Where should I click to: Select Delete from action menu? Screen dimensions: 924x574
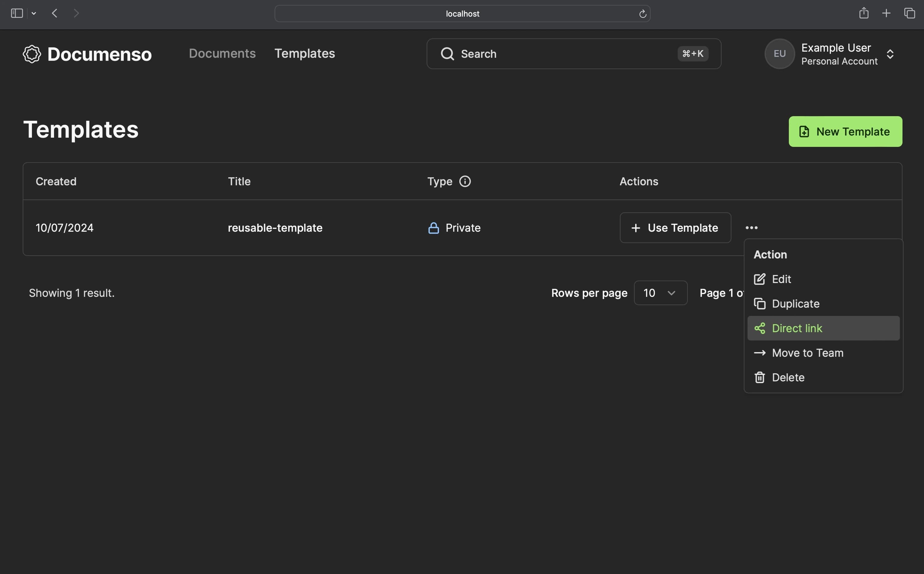click(x=788, y=377)
